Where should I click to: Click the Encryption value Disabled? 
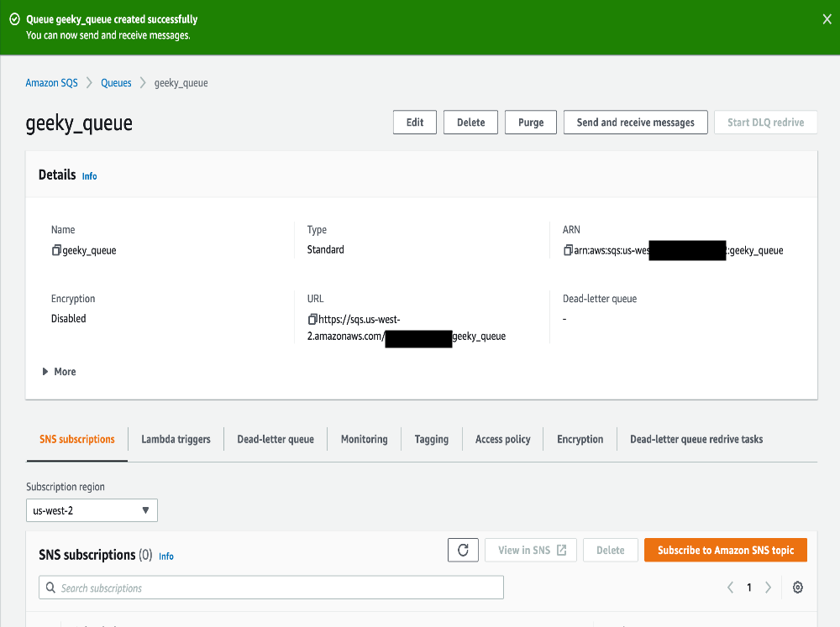[69, 319]
